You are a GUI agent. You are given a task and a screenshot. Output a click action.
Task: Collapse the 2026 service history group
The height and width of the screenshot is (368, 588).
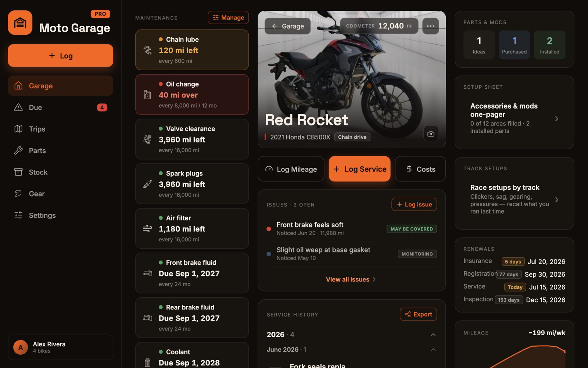tap(433, 335)
